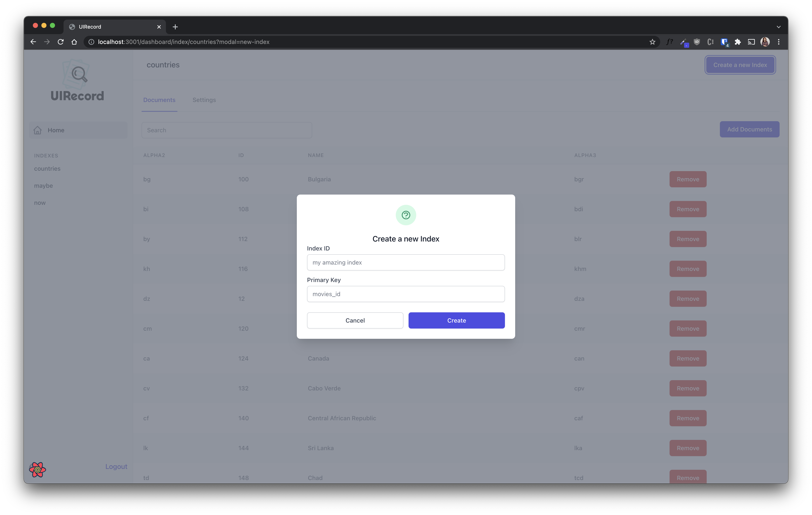Expand the tab search chevron

[x=779, y=27]
